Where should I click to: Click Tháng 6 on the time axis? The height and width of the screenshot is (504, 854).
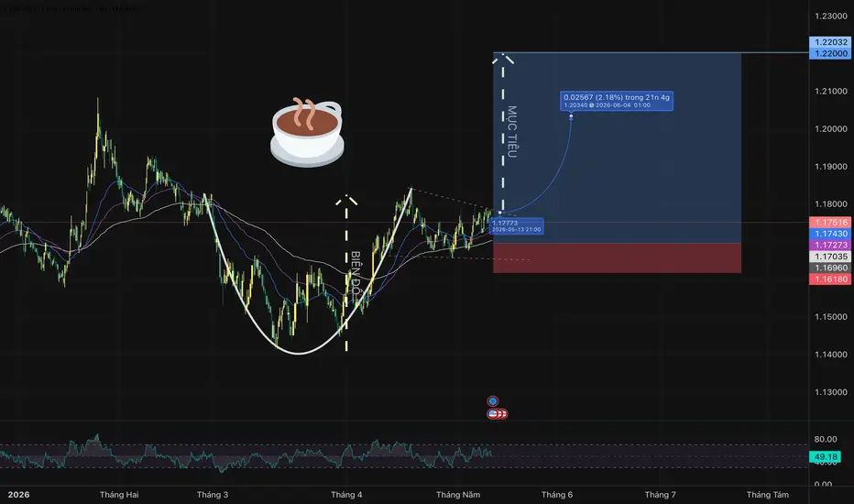tap(556, 495)
